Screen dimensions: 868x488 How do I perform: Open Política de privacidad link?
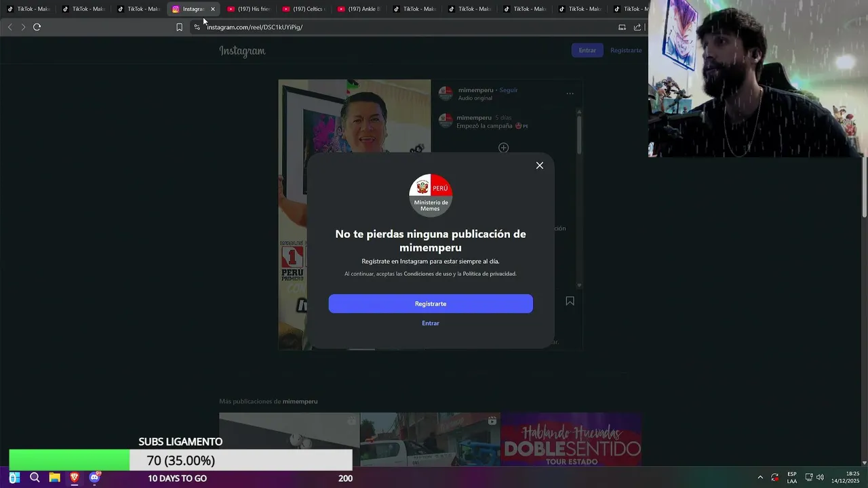pos(490,274)
